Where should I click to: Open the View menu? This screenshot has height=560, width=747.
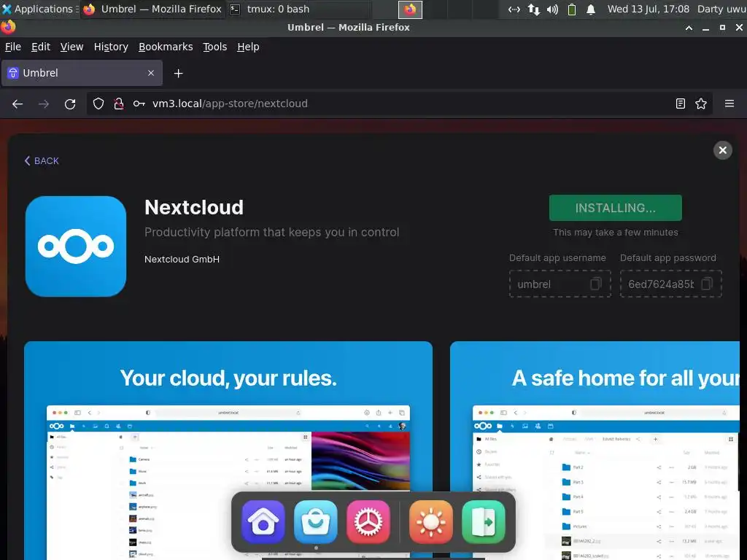coord(72,47)
